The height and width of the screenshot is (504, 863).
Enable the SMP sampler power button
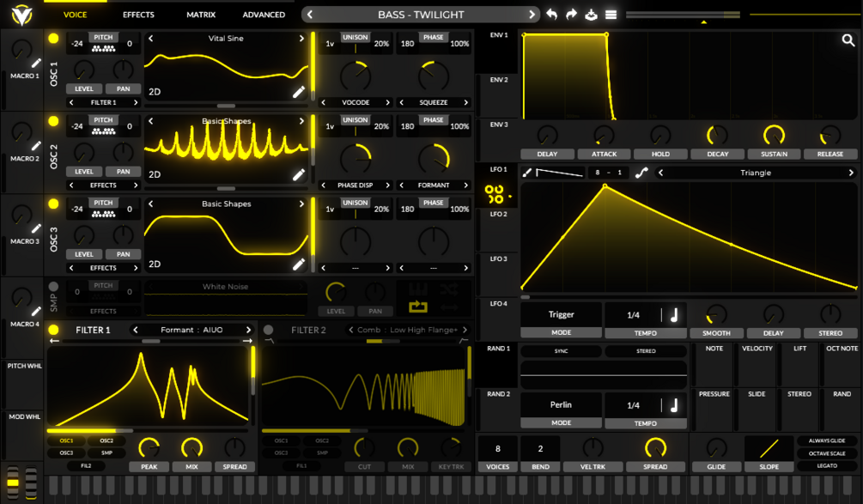pos(53,287)
